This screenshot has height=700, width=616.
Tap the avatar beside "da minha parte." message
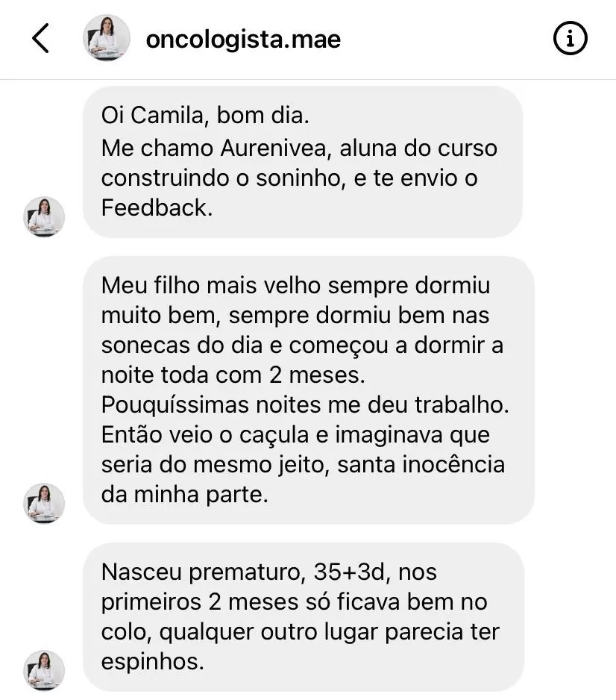[44, 502]
